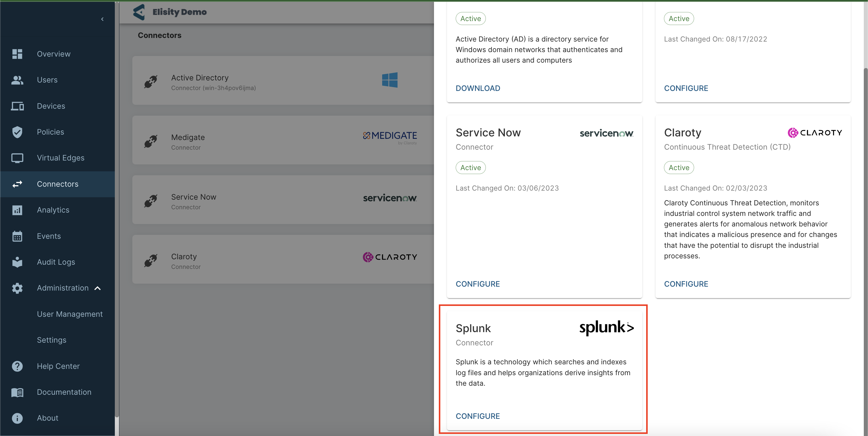Click the Audit Logs icon
The width and height of the screenshot is (868, 436).
coord(17,262)
